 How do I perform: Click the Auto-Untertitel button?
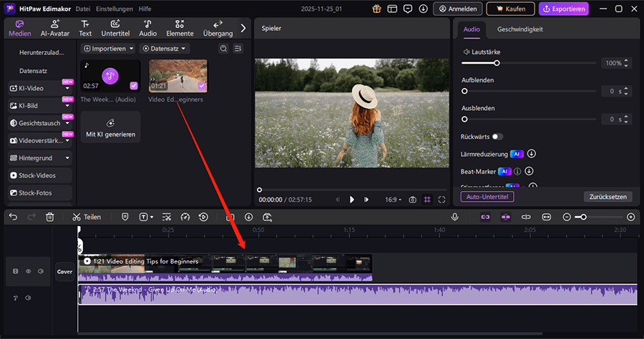[487, 196]
